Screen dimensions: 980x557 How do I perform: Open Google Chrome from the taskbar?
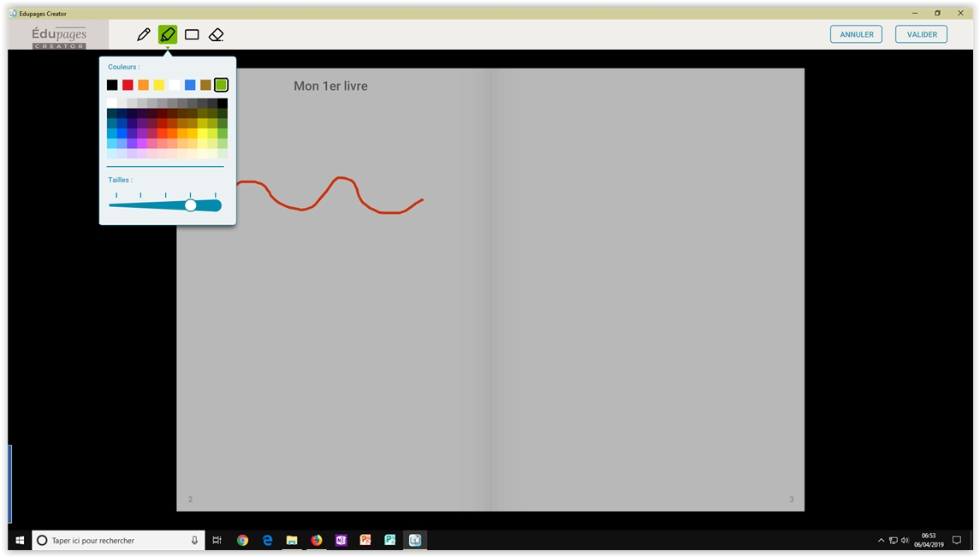coord(243,540)
